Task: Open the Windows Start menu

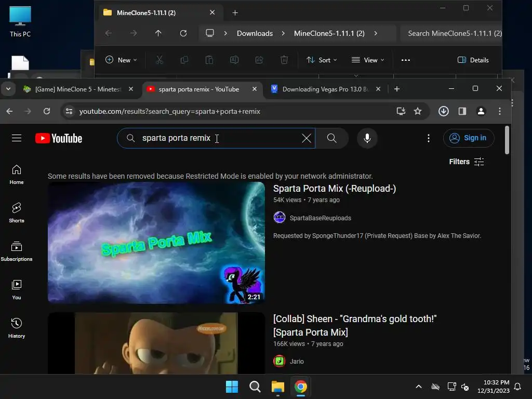Action: pos(232,387)
